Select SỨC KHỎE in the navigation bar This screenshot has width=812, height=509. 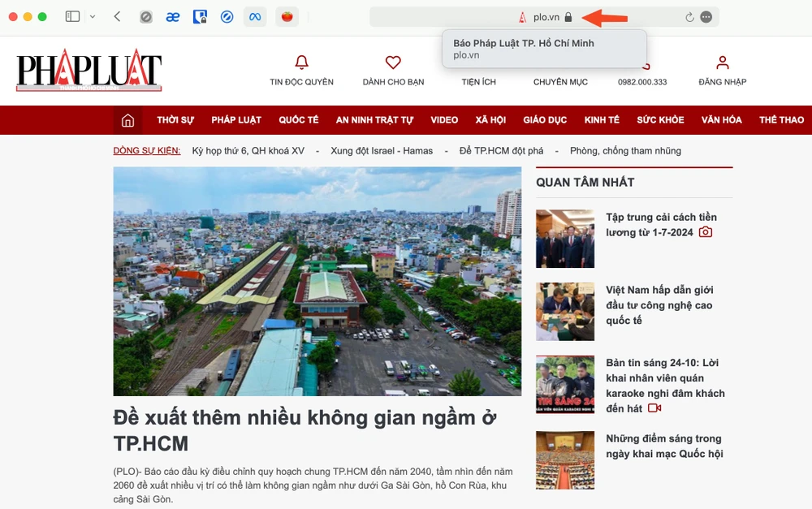(x=660, y=119)
